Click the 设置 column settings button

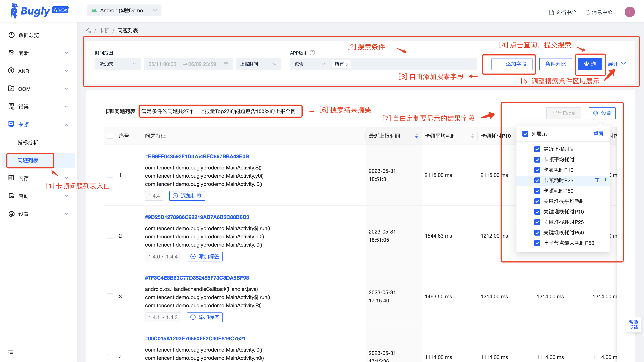(x=602, y=113)
